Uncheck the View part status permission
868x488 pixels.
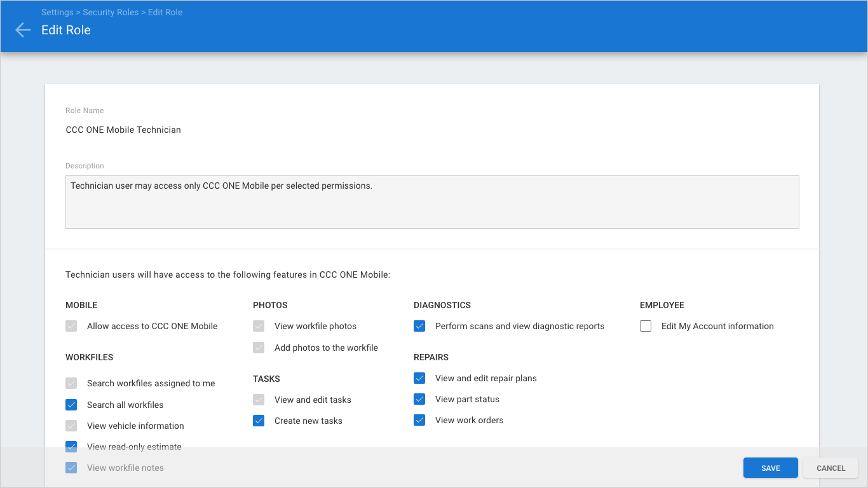click(419, 398)
